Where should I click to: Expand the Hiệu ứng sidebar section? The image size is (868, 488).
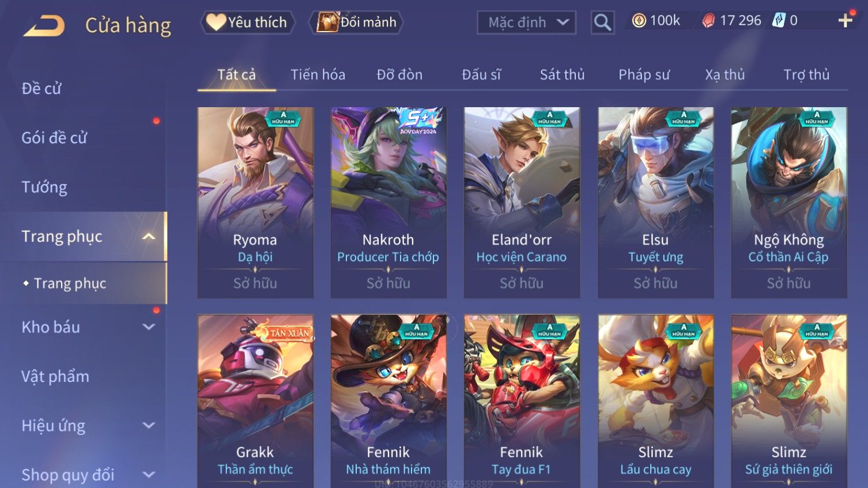click(x=149, y=425)
